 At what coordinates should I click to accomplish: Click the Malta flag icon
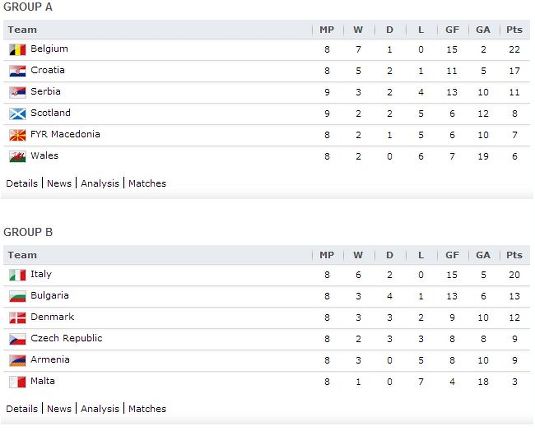(x=18, y=382)
